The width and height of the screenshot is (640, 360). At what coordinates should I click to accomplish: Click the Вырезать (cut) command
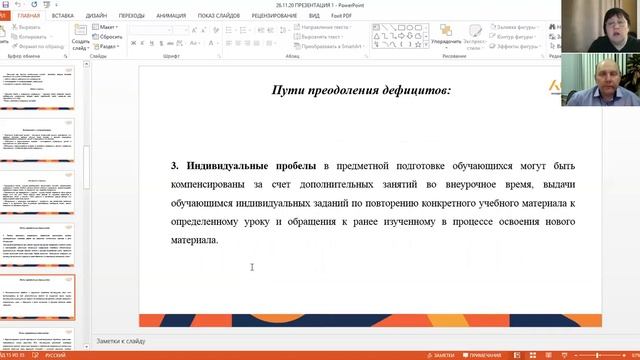tap(26, 27)
